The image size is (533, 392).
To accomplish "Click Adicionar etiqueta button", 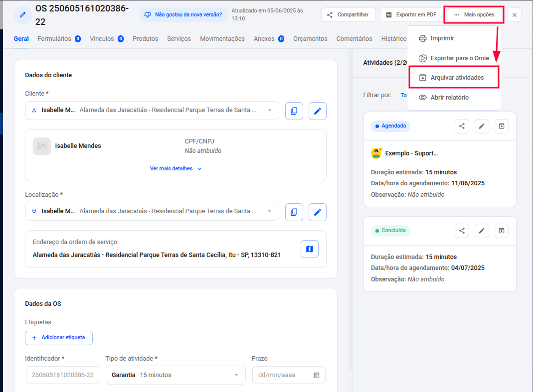I will tap(59, 338).
